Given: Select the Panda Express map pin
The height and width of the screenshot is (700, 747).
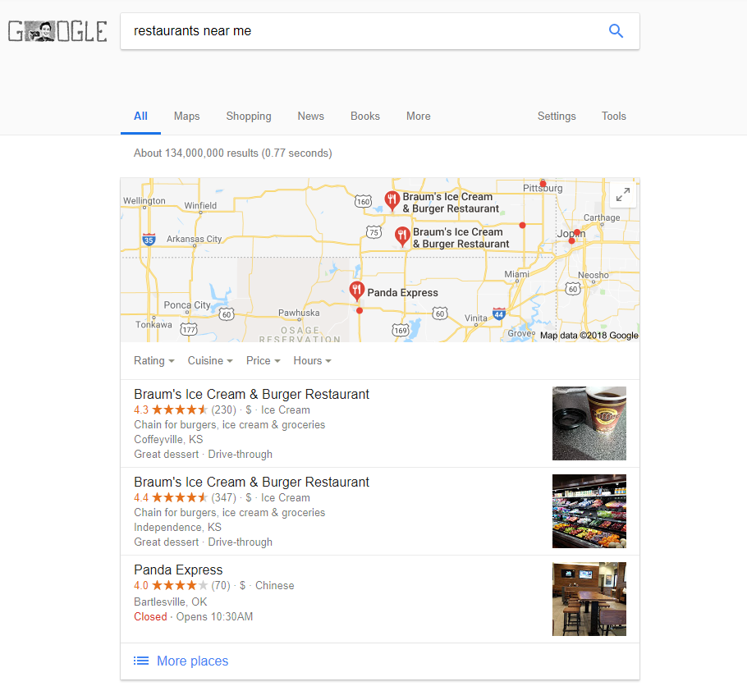Looking at the screenshot, I should [x=357, y=291].
